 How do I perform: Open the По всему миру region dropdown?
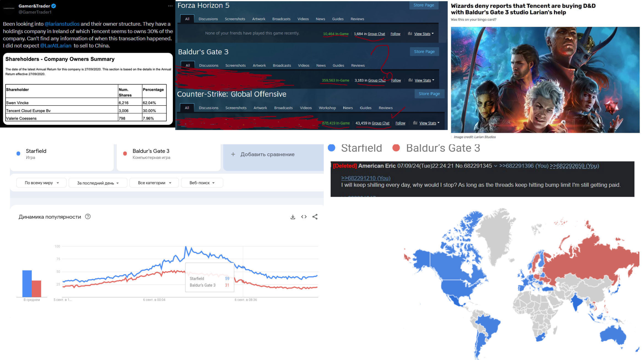(41, 183)
